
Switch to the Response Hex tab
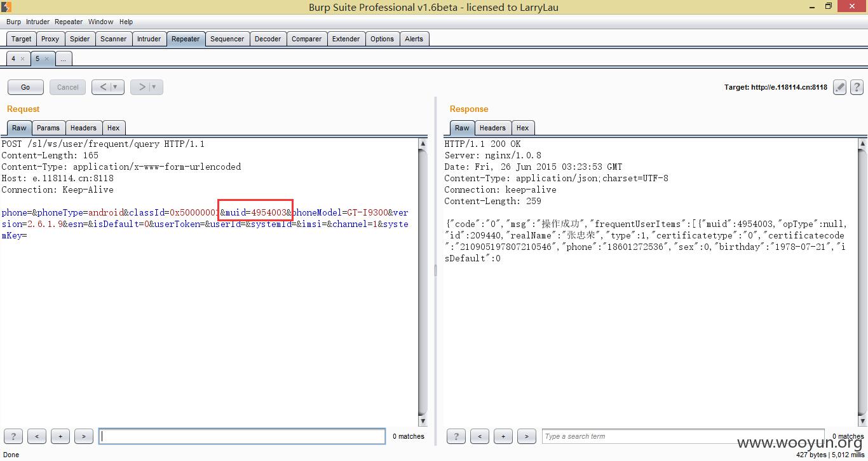(522, 128)
